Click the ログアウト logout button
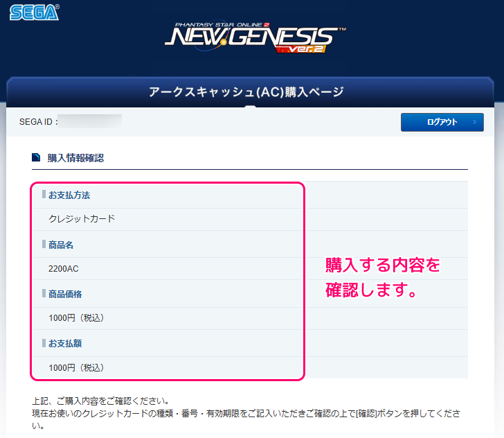The width and height of the screenshot is (504, 438). 442,122
